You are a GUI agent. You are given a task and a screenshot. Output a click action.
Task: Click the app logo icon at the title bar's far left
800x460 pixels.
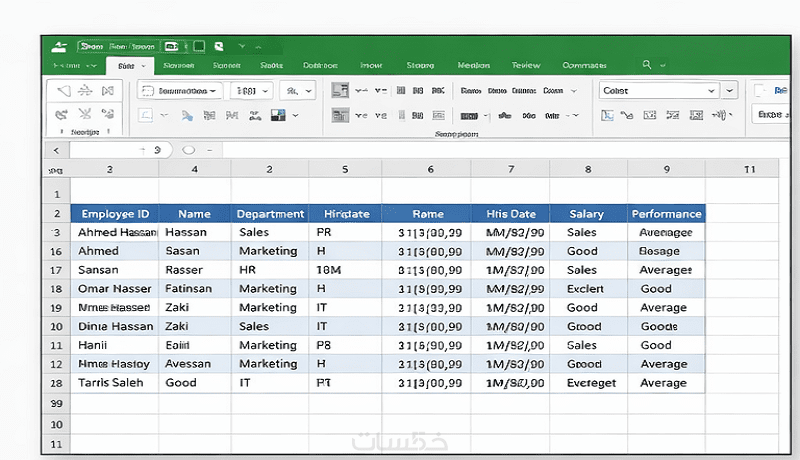coord(60,46)
